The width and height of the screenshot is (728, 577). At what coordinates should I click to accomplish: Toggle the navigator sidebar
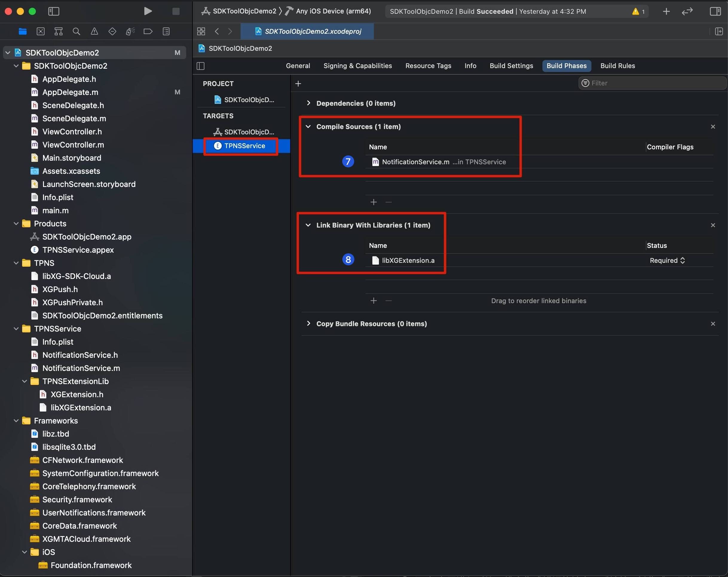(54, 11)
